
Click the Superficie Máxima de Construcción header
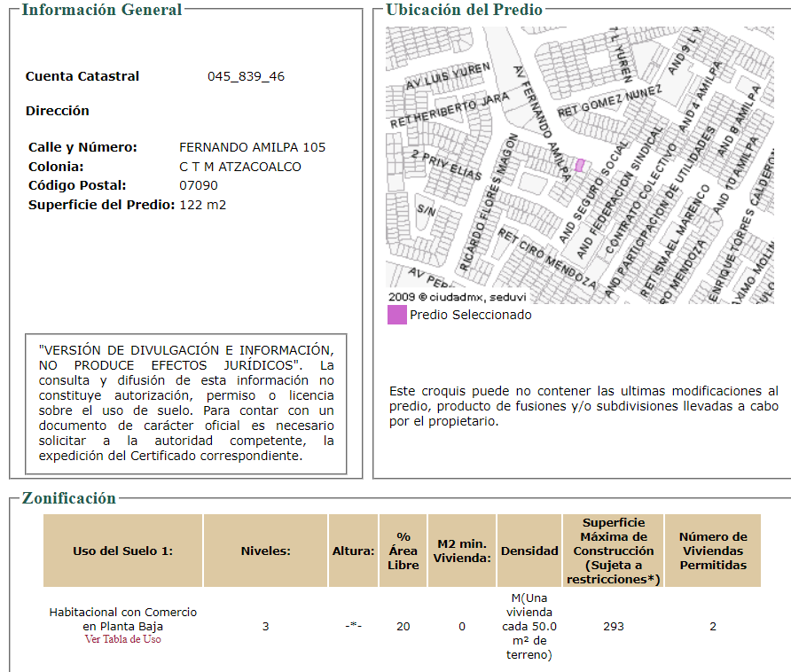[x=614, y=551]
